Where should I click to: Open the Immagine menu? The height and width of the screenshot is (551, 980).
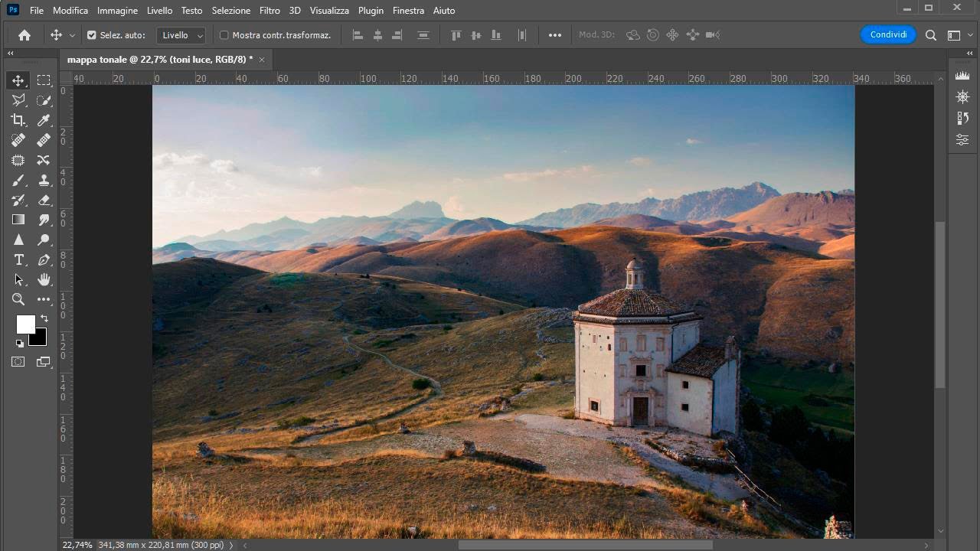coord(118,11)
